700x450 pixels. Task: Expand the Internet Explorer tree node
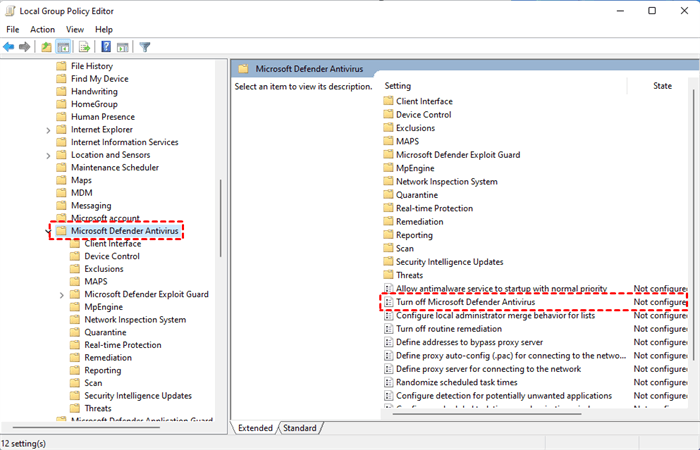coord(48,130)
